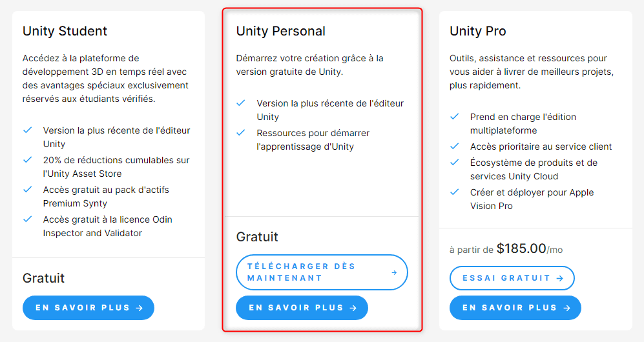Select the Unity Personal heading
The width and height of the screenshot is (644, 342).
coord(280,31)
